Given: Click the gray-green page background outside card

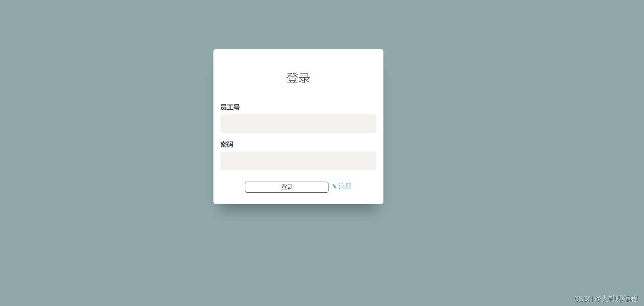Looking at the screenshot, I should click(111, 149).
